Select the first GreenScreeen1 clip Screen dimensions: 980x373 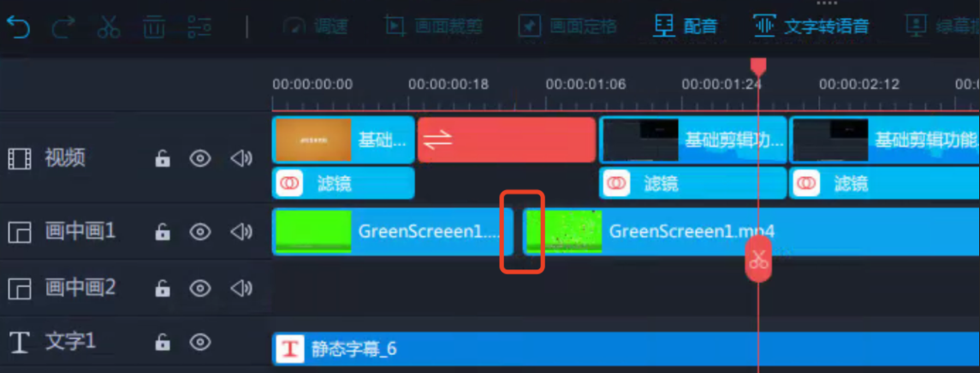click(393, 232)
